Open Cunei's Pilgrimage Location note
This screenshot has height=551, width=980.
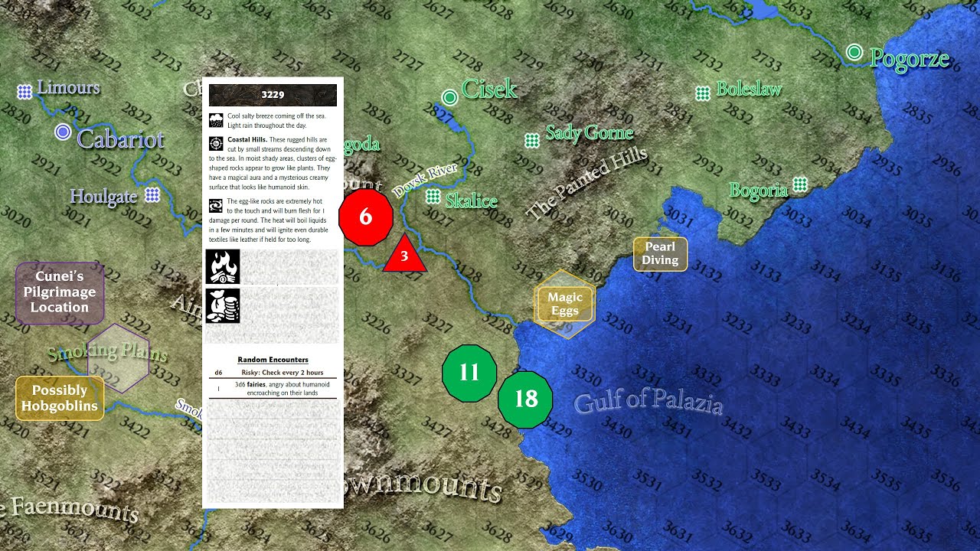pyautogui.click(x=60, y=292)
